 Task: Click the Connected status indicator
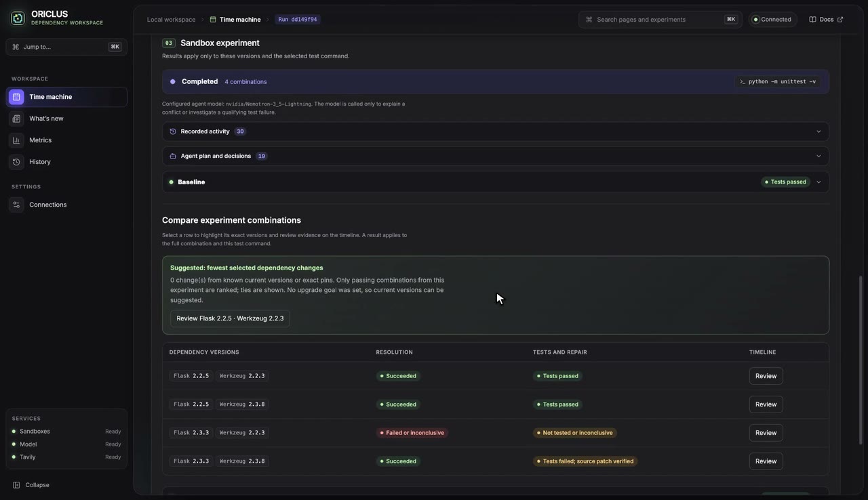[x=772, y=20]
